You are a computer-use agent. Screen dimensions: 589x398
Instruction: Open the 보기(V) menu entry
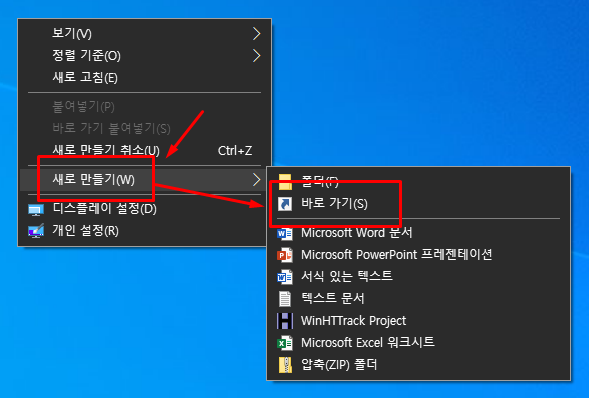[x=145, y=33]
